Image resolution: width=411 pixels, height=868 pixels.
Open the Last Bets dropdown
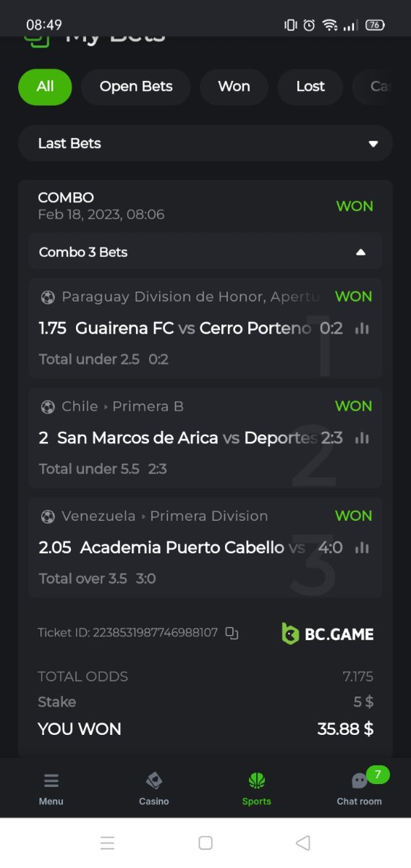click(x=205, y=143)
